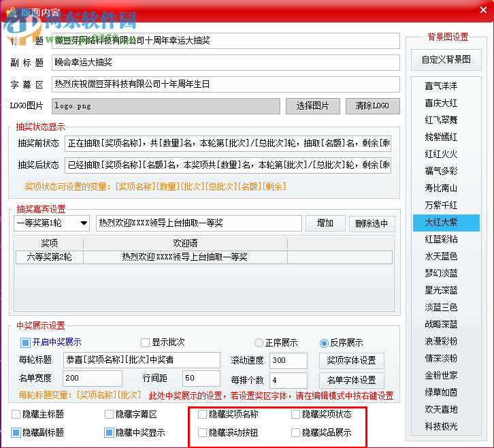Click the 每排个数 field showing 4

[289, 380]
